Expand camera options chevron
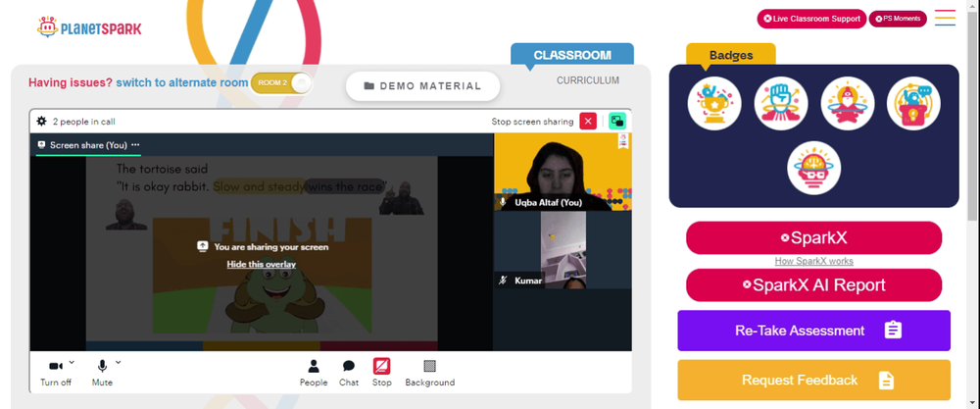 72,362
